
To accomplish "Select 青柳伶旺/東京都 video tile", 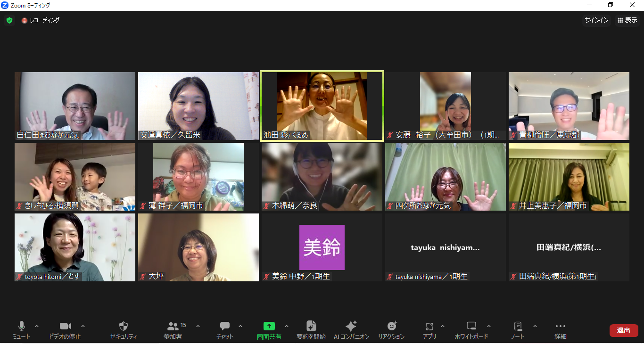I will (x=569, y=106).
